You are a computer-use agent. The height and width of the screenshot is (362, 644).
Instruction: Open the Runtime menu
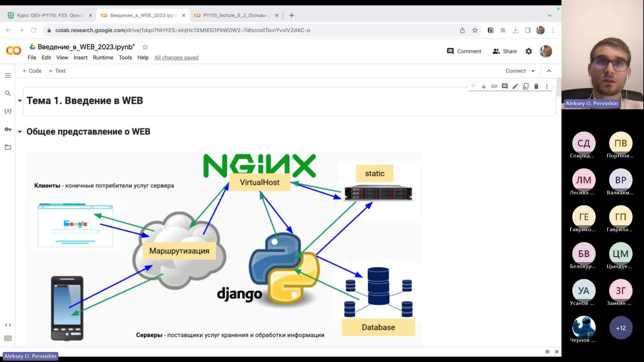[x=103, y=58]
